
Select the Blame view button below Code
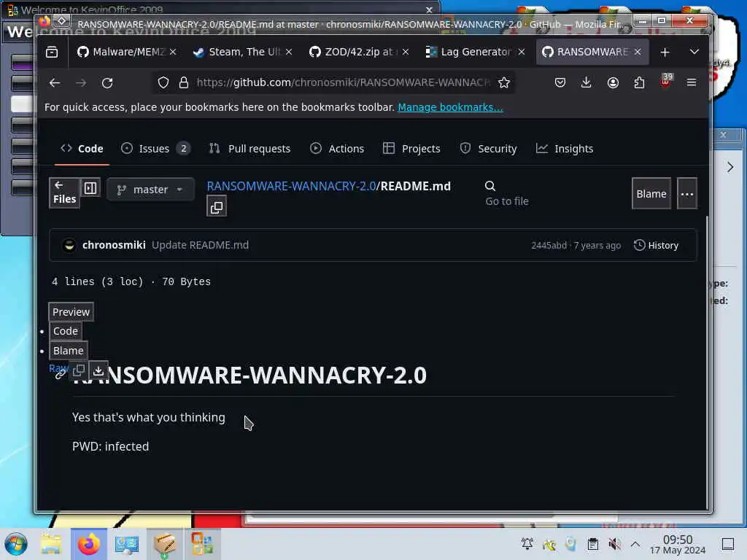pyautogui.click(x=68, y=351)
